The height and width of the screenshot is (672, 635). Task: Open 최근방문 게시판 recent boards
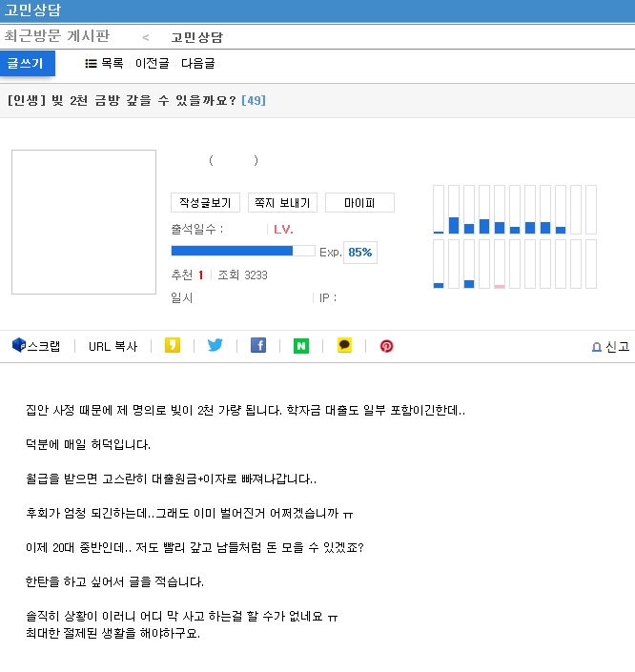[x=57, y=35]
